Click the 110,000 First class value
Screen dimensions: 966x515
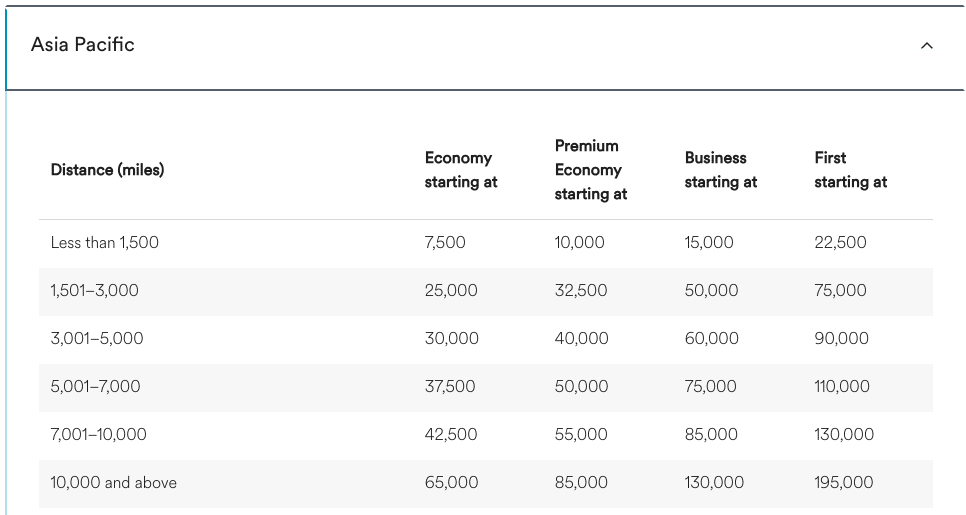tap(844, 387)
